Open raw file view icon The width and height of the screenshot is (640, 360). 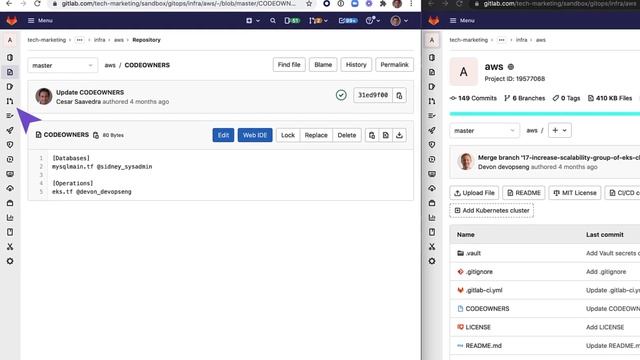click(x=385, y=135)
